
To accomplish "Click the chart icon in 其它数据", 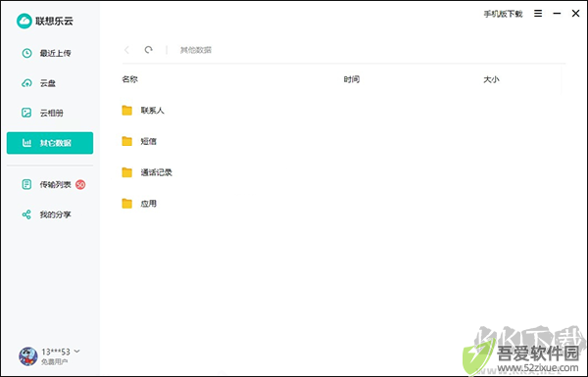I will tap(26, 143).
